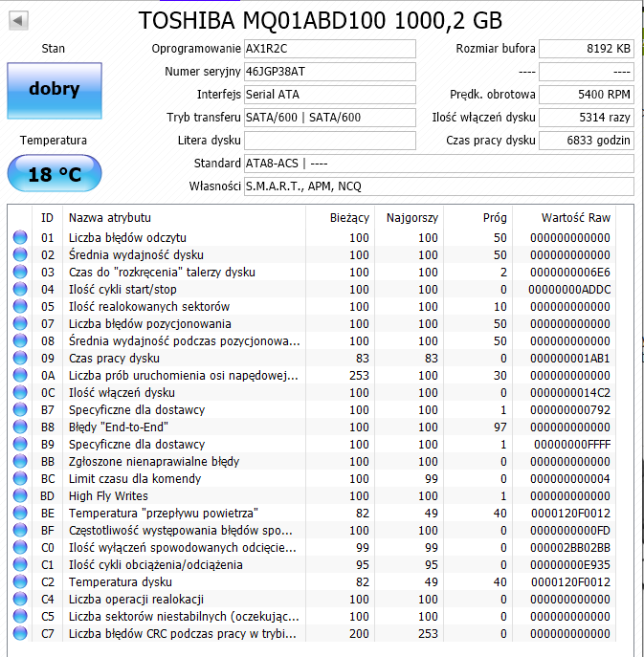Click status orb for attribute C4

[x=20, y=599]
